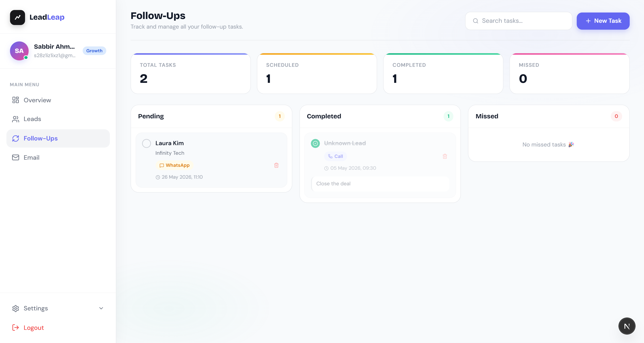This screenshot has height=343, width=644.
Task: Click LeadLeap brand name
Action: pos(47,17)
